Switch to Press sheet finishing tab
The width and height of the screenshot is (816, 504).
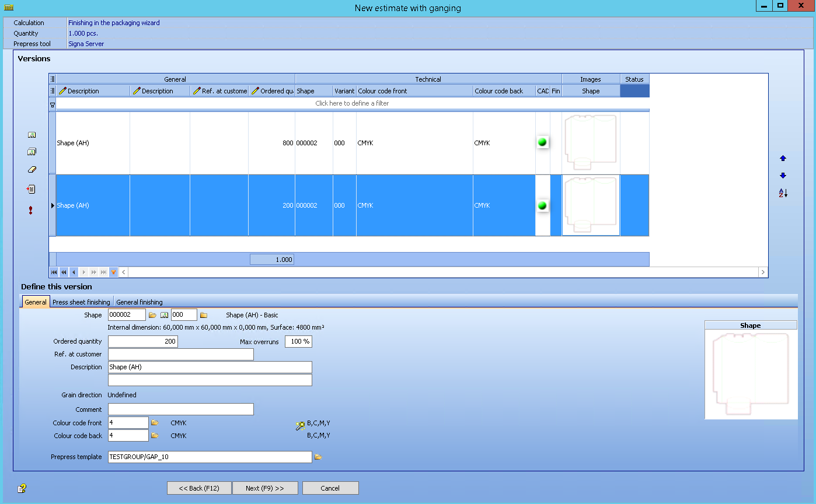[81, 302]
